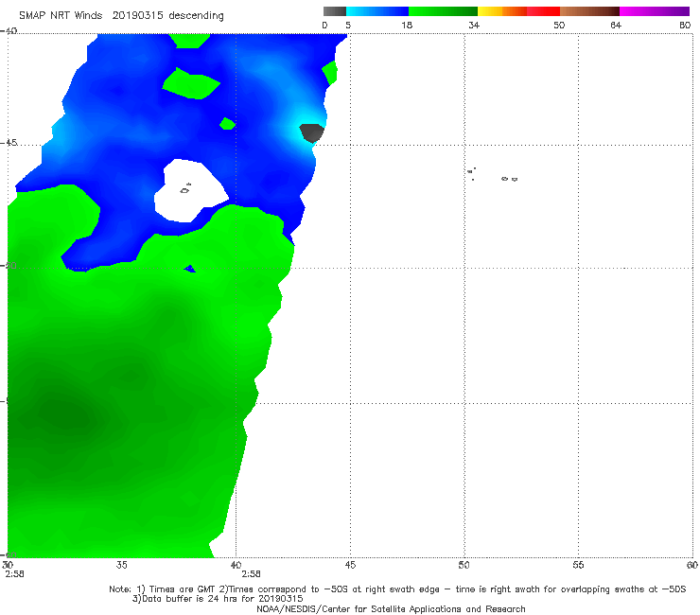Click the color bar minimum label '0'
This screenshot has width=700, height=615.
(324, 26)
